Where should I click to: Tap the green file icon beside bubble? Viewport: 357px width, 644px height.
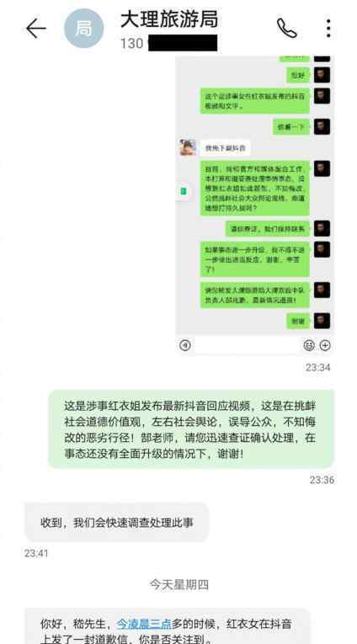[x=184, y=191]
